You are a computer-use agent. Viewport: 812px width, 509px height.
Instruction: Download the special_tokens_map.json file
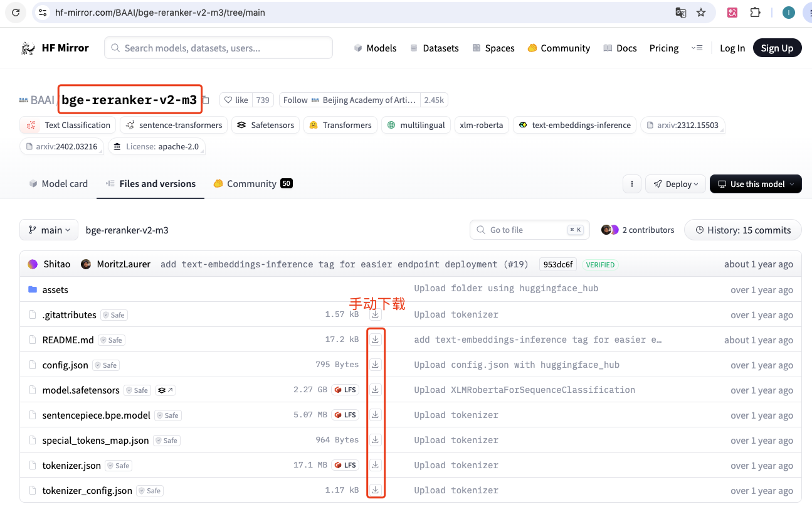(375, 440)
